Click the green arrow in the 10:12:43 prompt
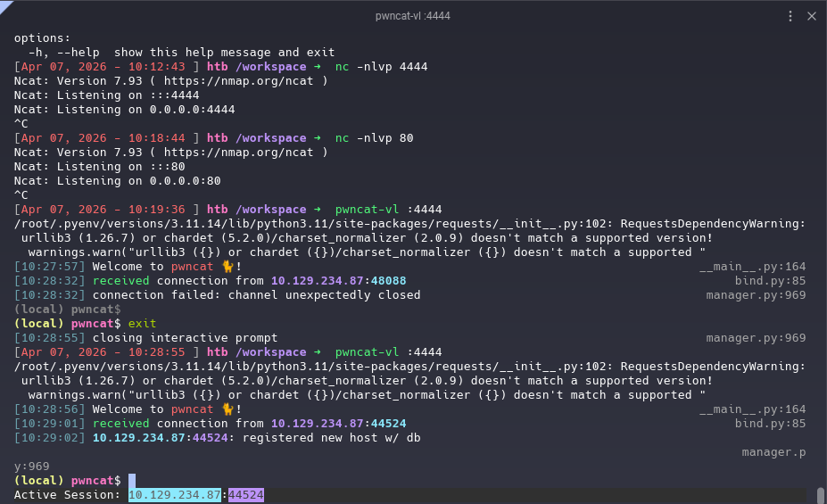 tap(317, 67)
